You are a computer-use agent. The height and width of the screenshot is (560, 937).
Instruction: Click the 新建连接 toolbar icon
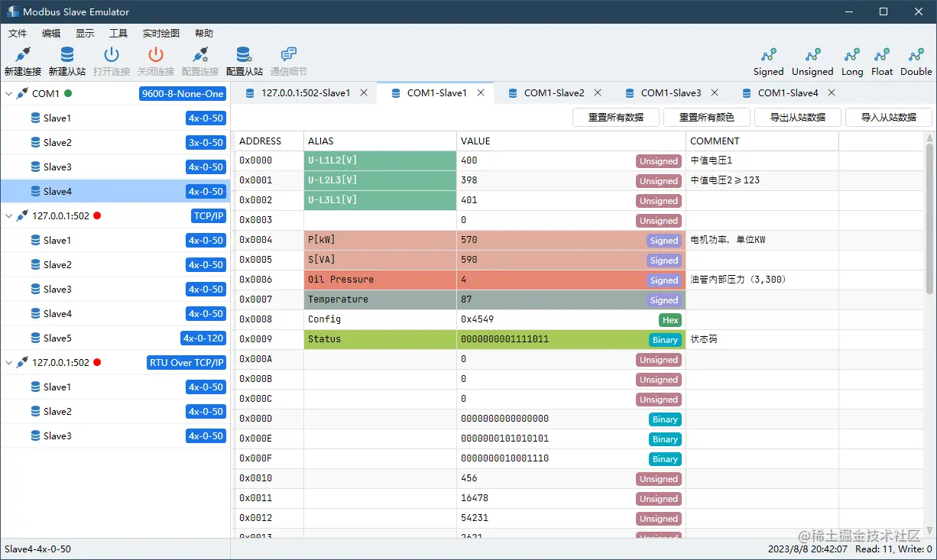[x=22, y=55]
